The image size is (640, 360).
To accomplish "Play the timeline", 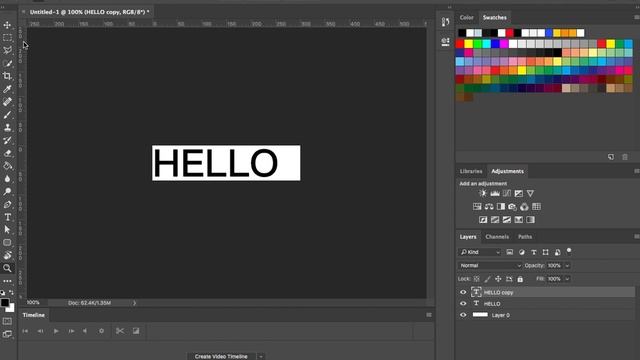I will pyautogui.click(x=56, y=331).
